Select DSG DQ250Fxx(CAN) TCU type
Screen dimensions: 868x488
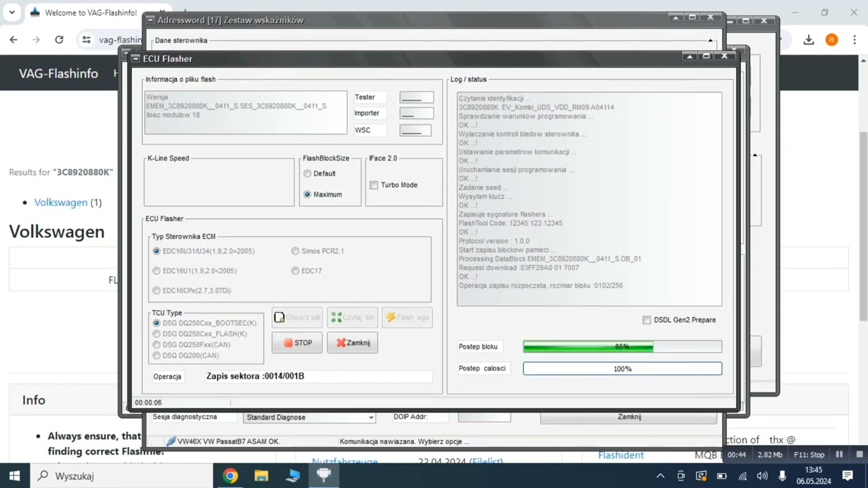(x=157, y=344)
